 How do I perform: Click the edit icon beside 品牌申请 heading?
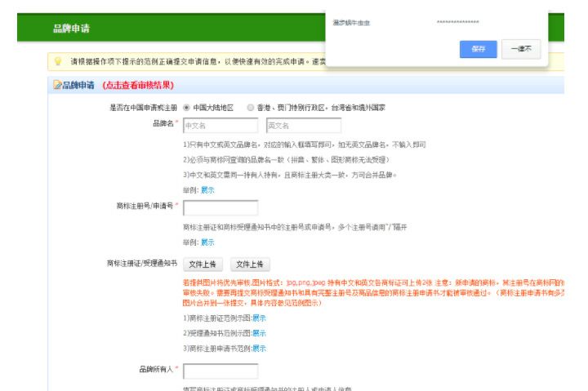click(57, 86)
